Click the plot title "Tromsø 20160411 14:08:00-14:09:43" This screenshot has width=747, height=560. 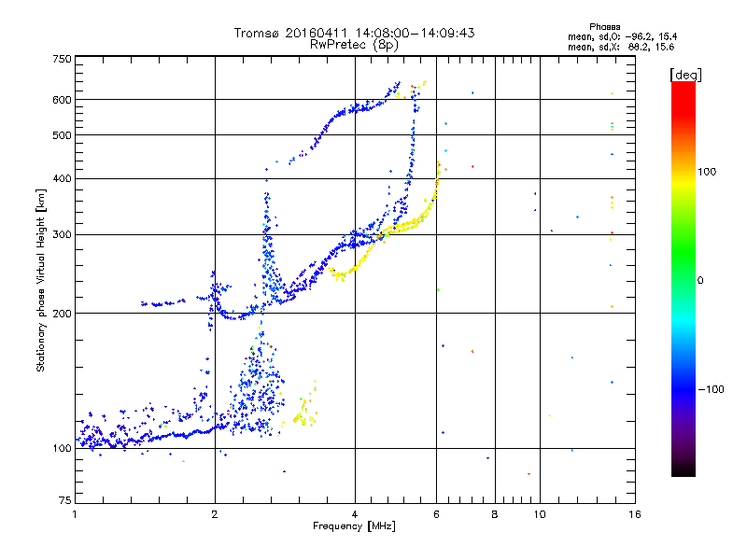pyautogui.click(x=354, y=33)
